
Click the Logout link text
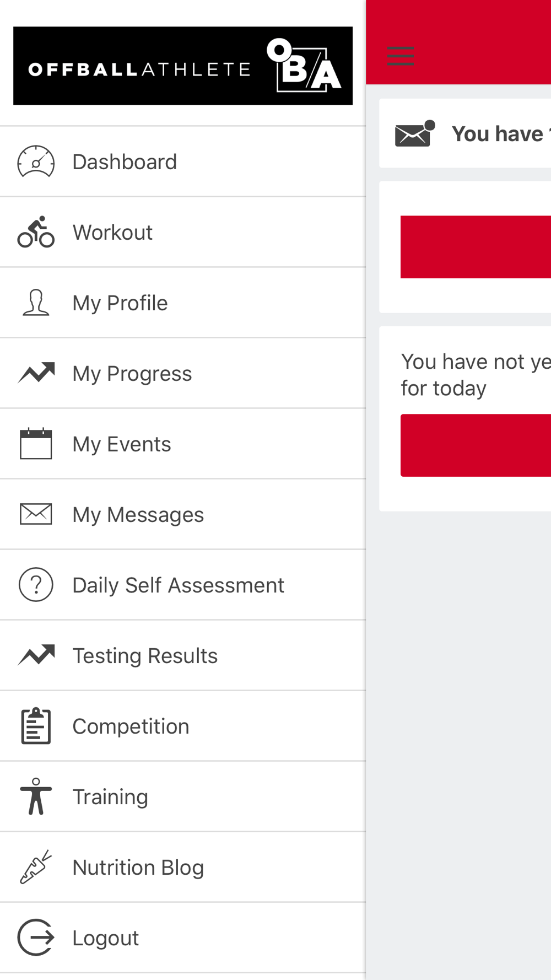coord(105,938)
